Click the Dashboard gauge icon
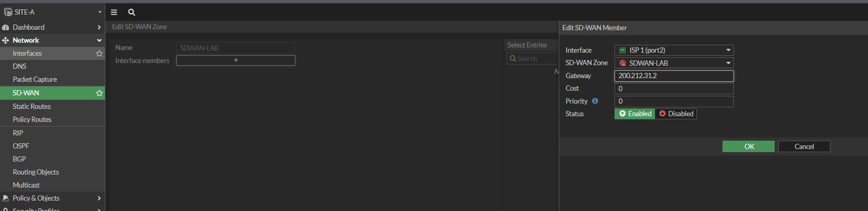The image size is (868, 211). point(6,27)
